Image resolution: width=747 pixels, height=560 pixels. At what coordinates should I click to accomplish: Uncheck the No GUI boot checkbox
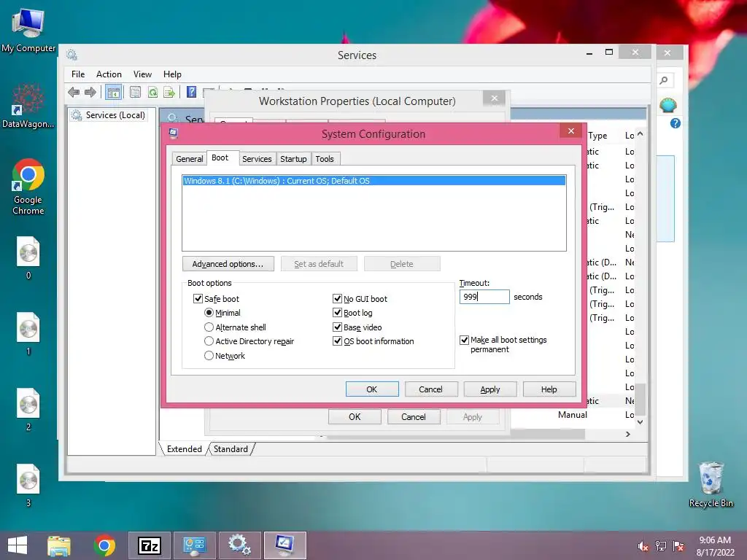[337, 298]
